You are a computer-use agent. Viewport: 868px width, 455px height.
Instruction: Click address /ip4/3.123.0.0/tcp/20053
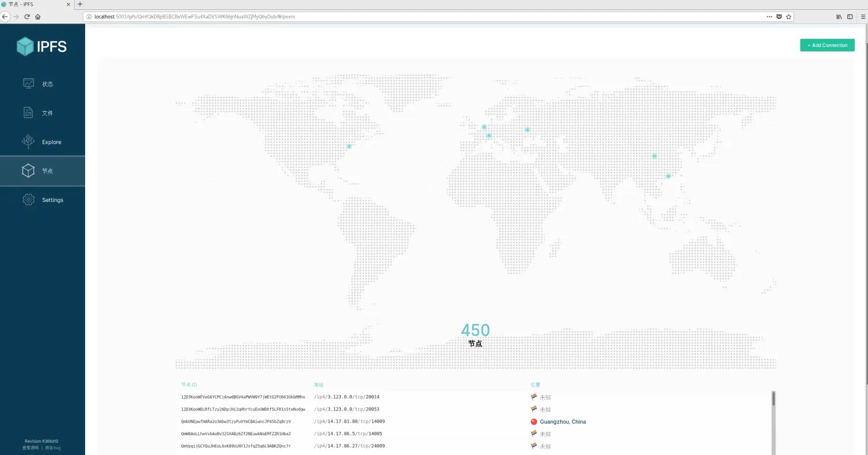[347, 409]
